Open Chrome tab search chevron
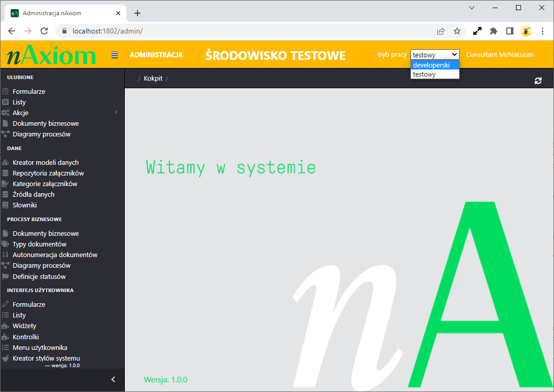 click(472, 8)
